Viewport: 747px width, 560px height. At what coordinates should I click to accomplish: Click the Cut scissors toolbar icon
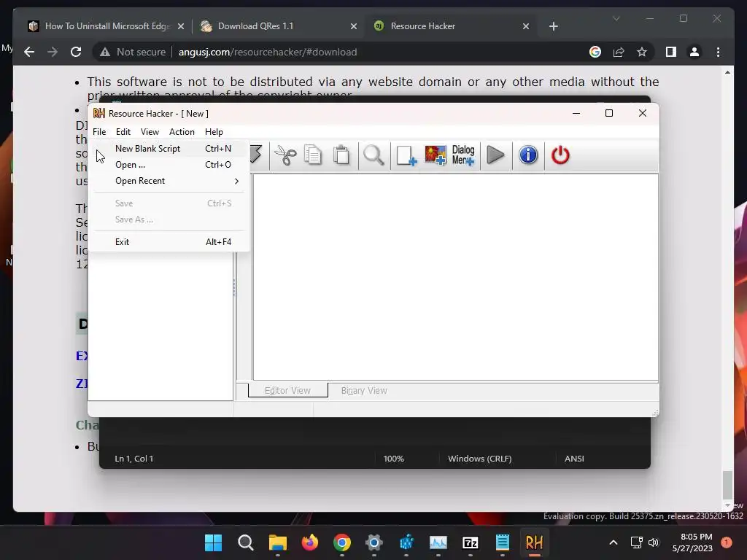[x=285, y=155]
